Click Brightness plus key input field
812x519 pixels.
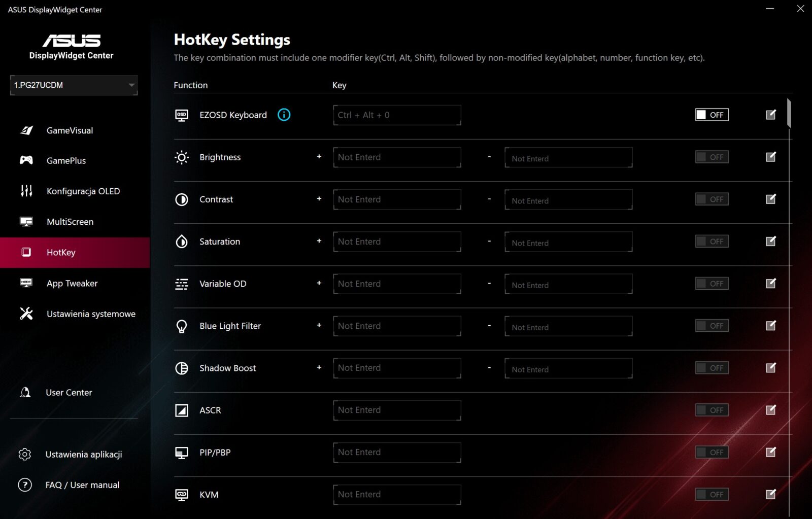click(x=397, y=157)
